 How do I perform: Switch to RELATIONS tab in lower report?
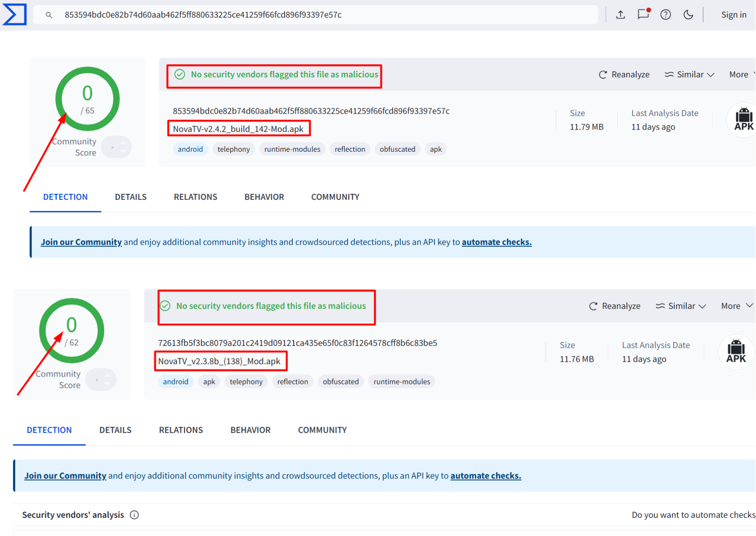point(181,430)
